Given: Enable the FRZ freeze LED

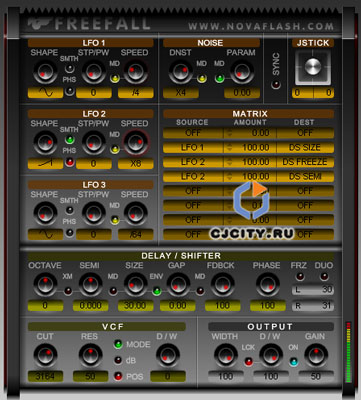Looking at the screenshot, I should pyautogui.click(x=300, y=276).
